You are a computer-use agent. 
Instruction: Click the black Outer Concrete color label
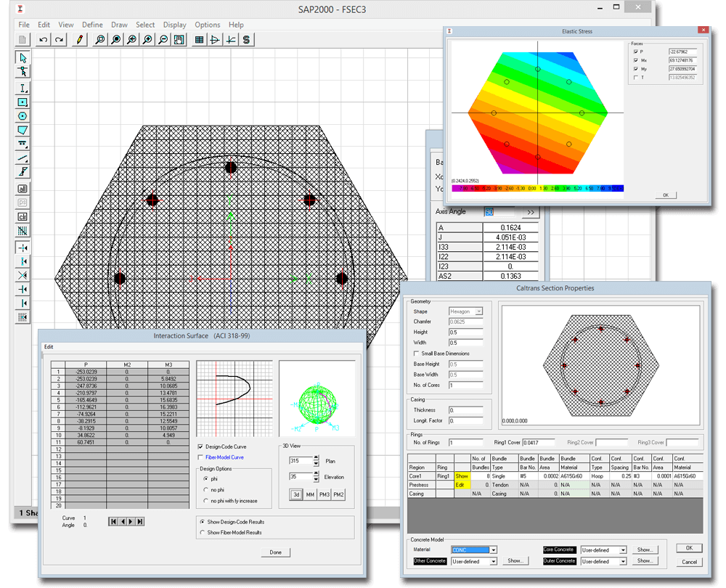tap(559, 561)
